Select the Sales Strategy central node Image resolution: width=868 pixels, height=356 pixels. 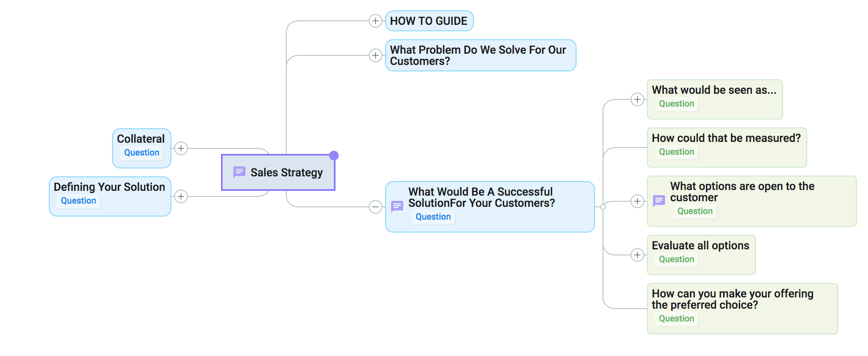point(278,172)
